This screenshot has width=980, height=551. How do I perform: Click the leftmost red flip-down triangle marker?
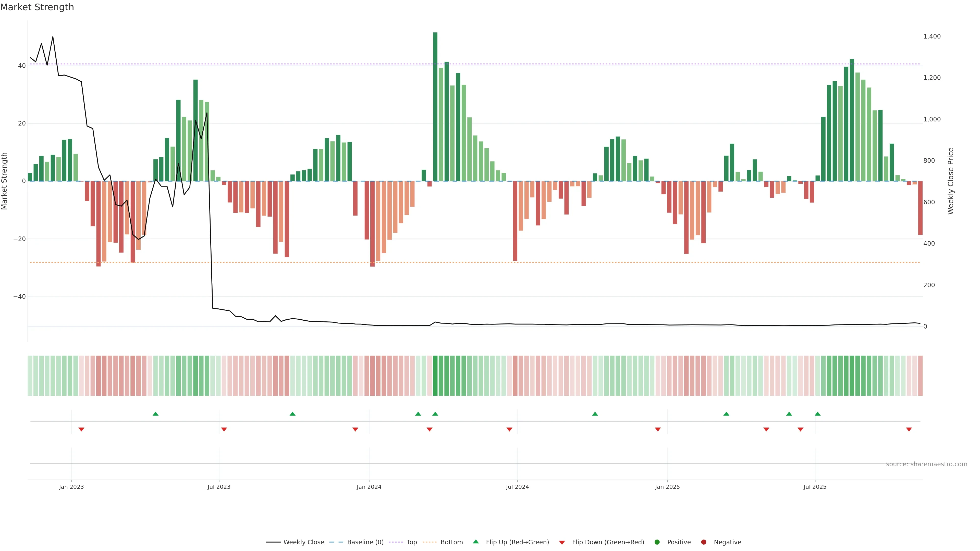click(81, 429)
